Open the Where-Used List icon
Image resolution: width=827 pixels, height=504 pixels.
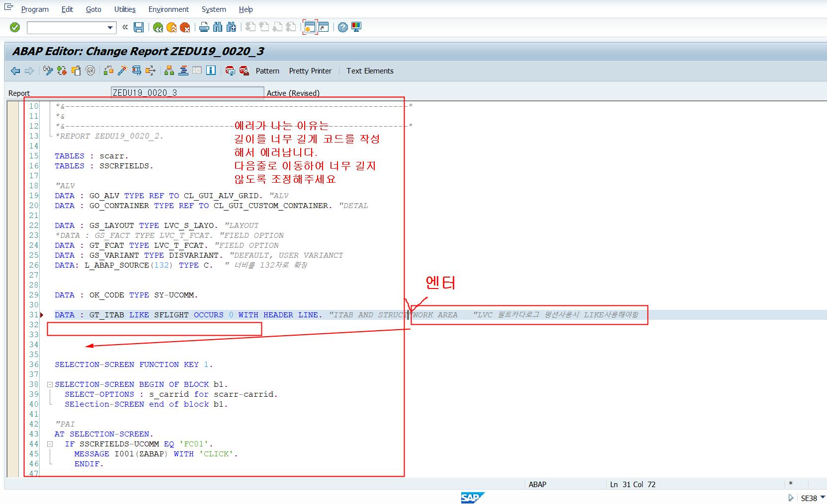150,71
